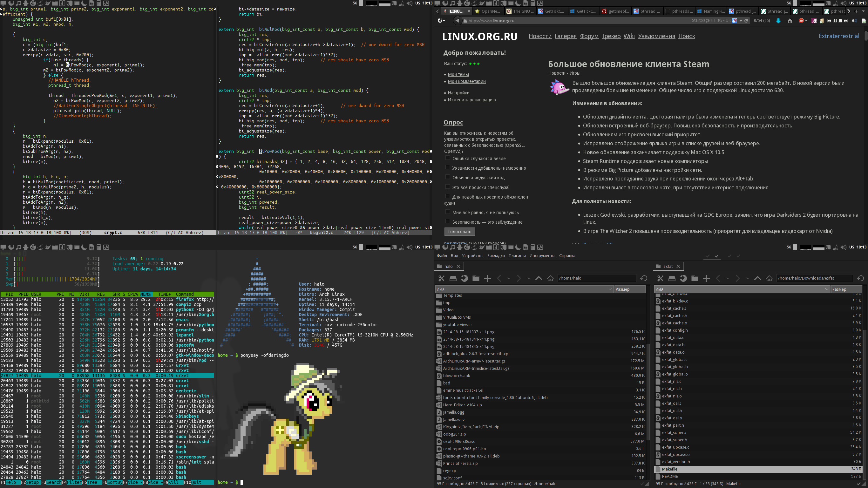Image resolution: width=868 pixels, height=488 pixels.
Task: Click 'Имя' column sort arrow in halo panel
Action: (x=610, y=289)
